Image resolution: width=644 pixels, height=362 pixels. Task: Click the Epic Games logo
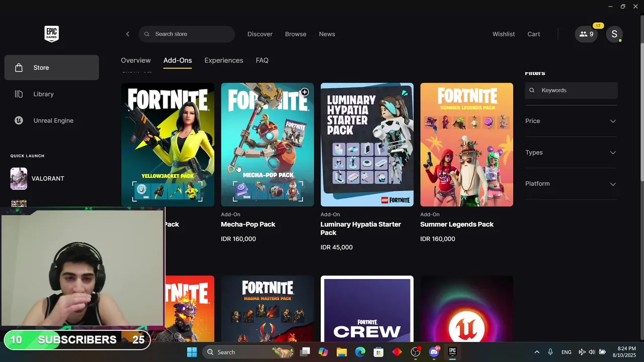51,34
